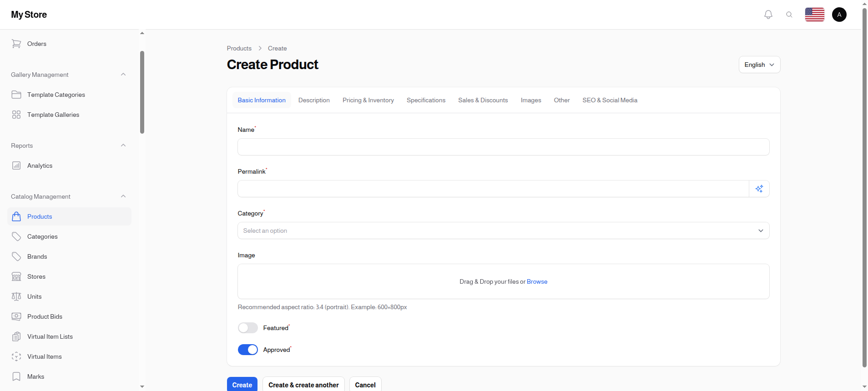The height and width of the screenshot is (391, 868).
Task: Open the Pricing & Inventory tab
Action: point(368,100)
